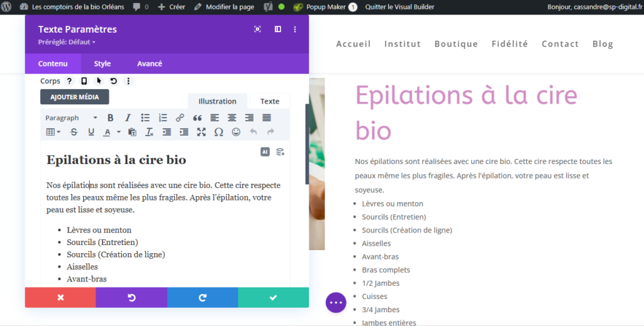
Task: Underline the selected text
Action: pyautogui.click(x=91, y=132)
